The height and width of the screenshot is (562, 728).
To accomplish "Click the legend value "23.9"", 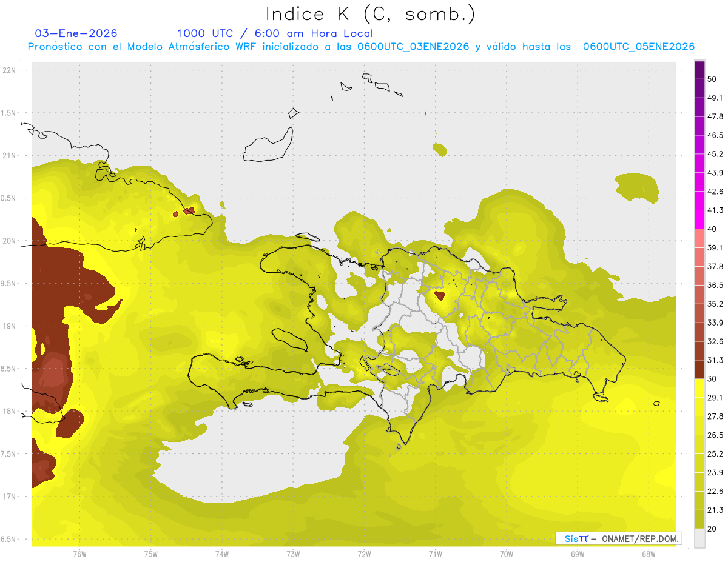I will (x=715, y=473).
